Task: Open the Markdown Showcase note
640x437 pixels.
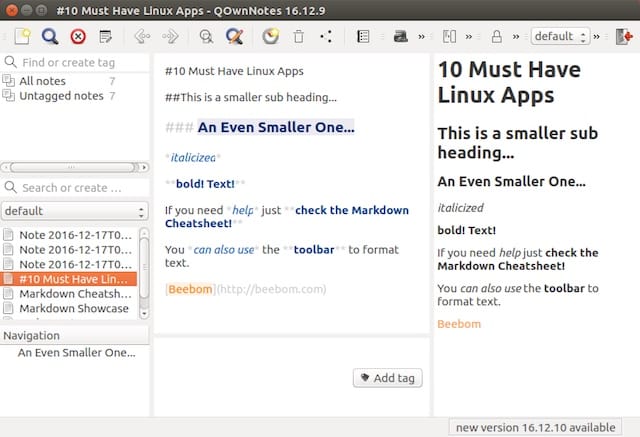Action: [x=69, y=308]
